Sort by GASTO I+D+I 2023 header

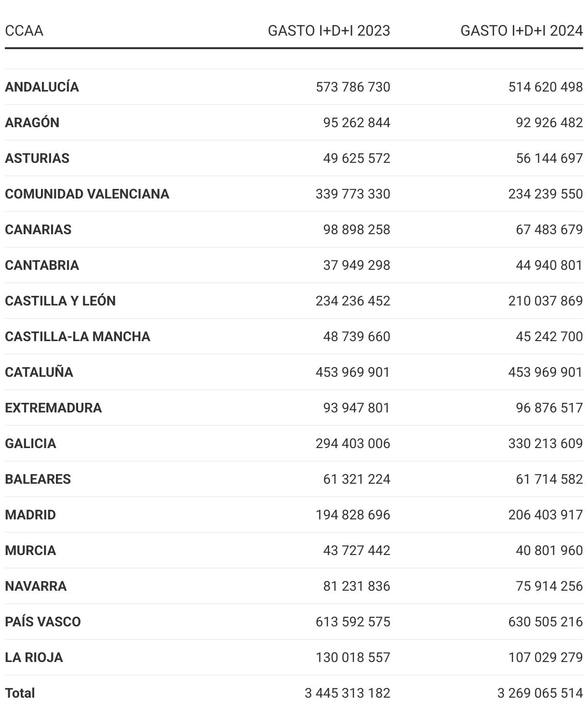coord(329,31)
